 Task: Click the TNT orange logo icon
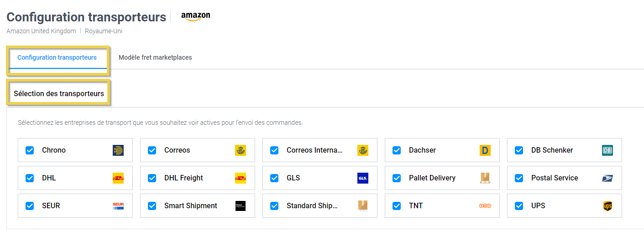(x=485, y=206)
